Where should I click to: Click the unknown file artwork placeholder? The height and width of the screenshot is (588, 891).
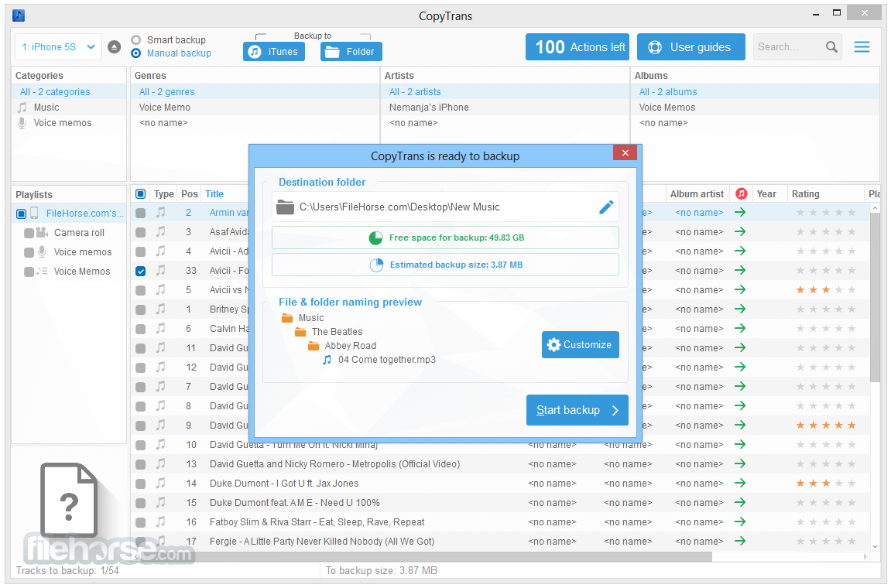69,501
